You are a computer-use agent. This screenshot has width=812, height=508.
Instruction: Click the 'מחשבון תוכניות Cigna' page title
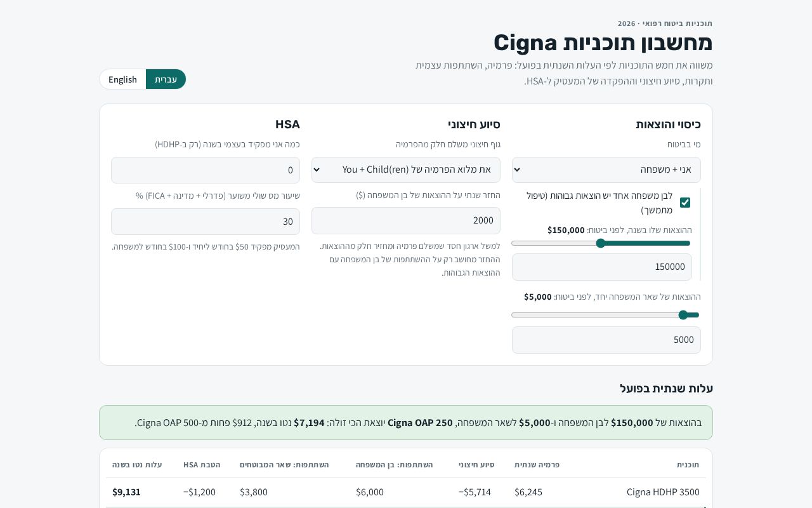(603, 43)
